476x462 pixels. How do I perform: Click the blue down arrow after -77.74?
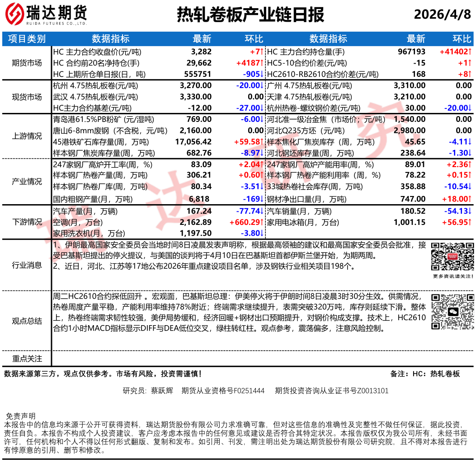pos(262,211)
